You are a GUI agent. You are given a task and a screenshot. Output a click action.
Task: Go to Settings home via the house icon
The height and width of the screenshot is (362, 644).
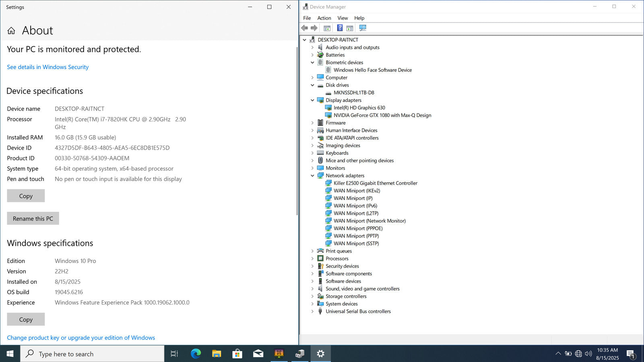[x=11, y=31]
